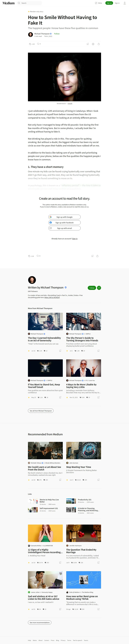Focus the Search input field

[31, 3]
